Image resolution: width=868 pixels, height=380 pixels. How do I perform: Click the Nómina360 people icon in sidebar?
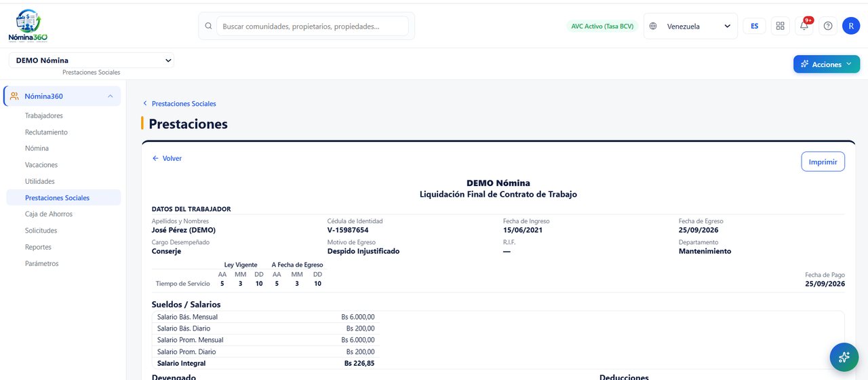point(14,96)
